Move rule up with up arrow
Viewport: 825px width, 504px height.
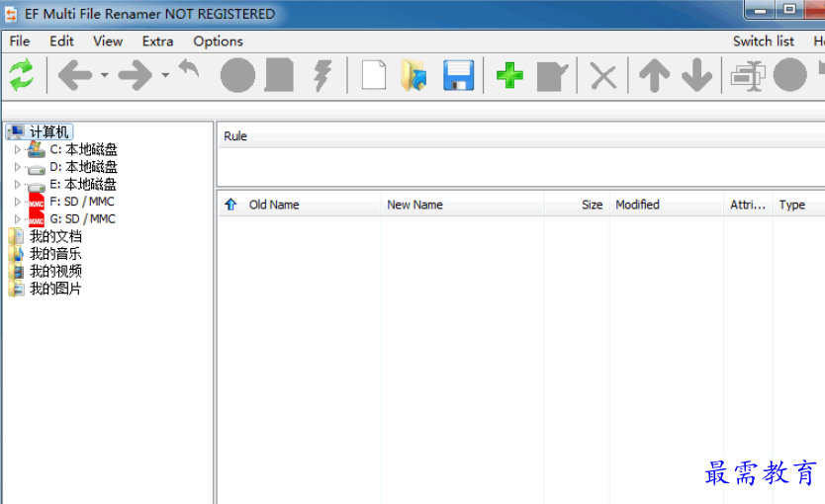click(654, 76)
